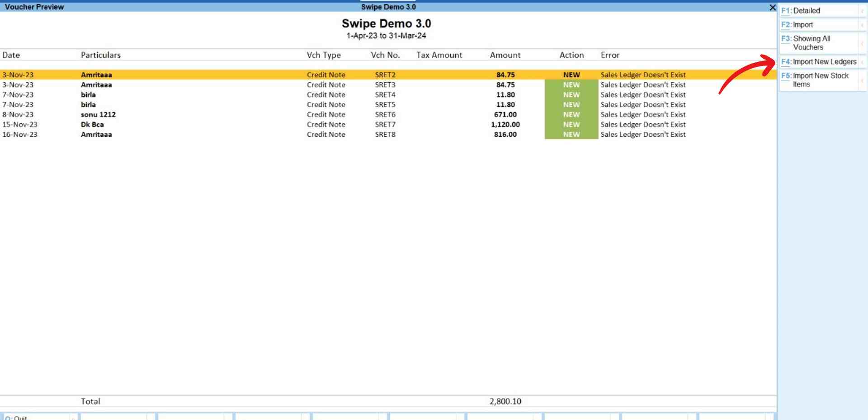Image resolution: width=868 pixels, height=420 pixels.
Task: Expand arrow beside F2: Import
Action: (862, 25)
